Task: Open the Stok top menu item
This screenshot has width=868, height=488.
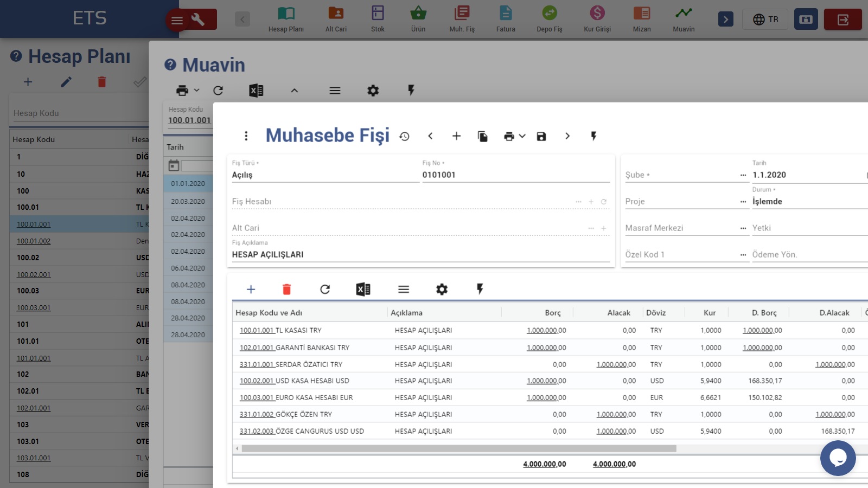Action: click(x=378, y=20)
